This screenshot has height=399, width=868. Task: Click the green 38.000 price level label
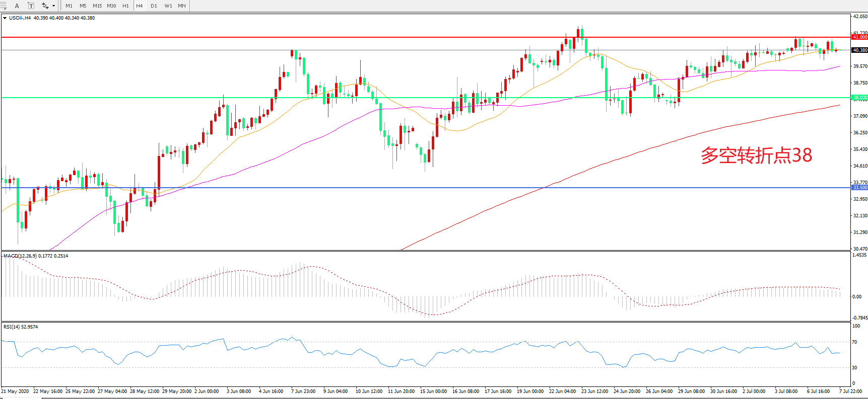(859, 98)
